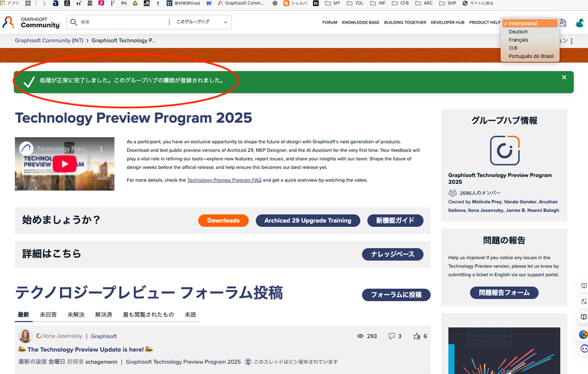Open the pink chat bookmark icon

[101, 4]
